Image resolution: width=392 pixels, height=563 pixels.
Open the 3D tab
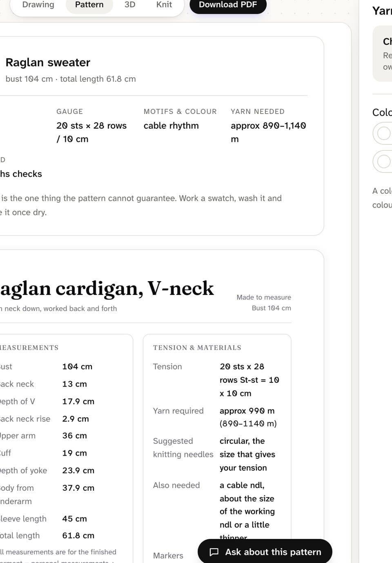[130, 4]
